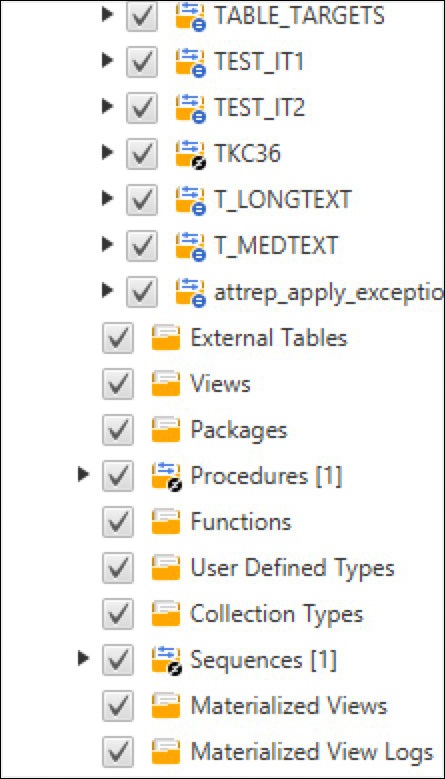Uncheck the Functions checkbox
Image resolution: width=445 pixels, height=779 pixels.
(118, 522)
